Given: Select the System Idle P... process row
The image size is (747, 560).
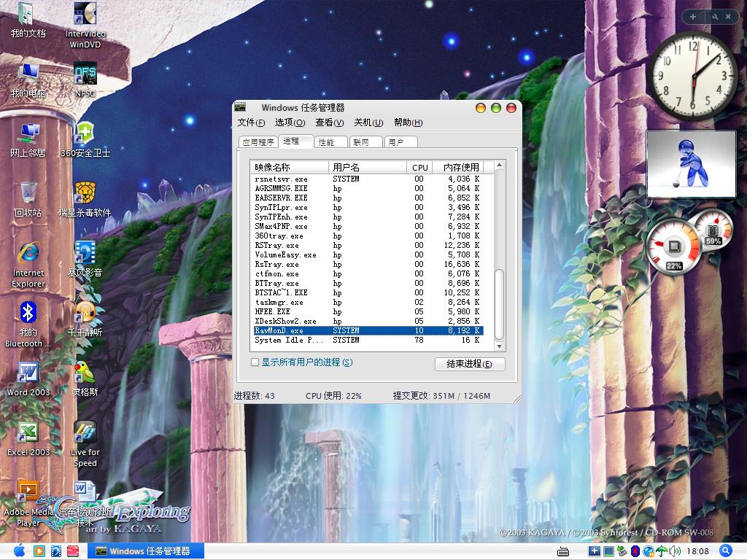Looking at the screenshot, I should click(368, 340).
